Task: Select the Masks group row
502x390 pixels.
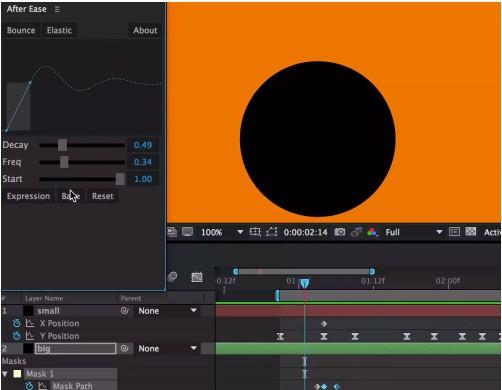Action: point(14,361)
